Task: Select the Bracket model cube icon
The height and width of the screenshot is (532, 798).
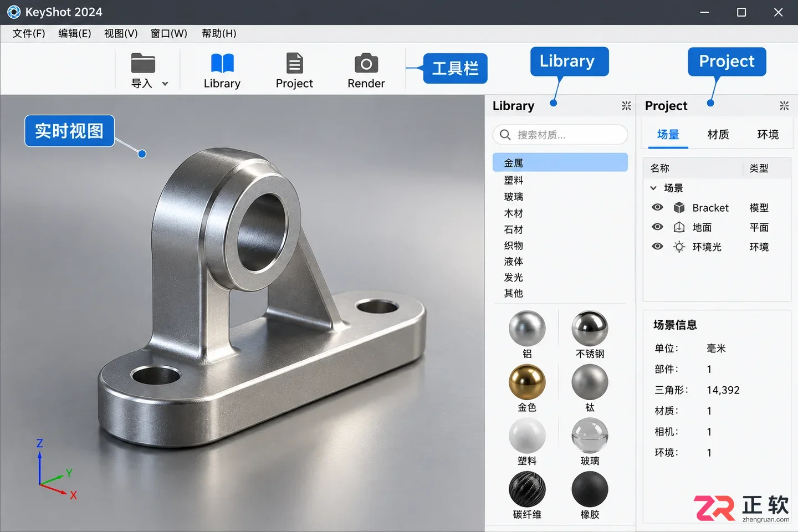Action: tap(679, 207)
